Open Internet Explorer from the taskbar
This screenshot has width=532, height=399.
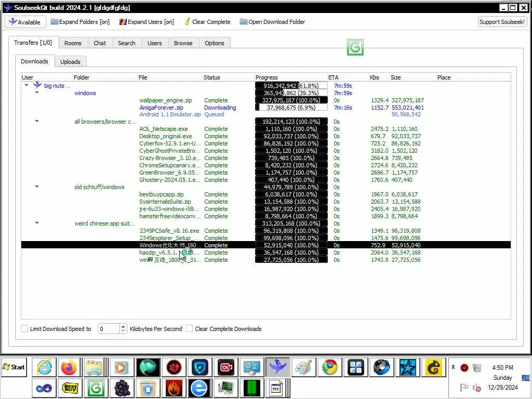click(x=44, y=367)
